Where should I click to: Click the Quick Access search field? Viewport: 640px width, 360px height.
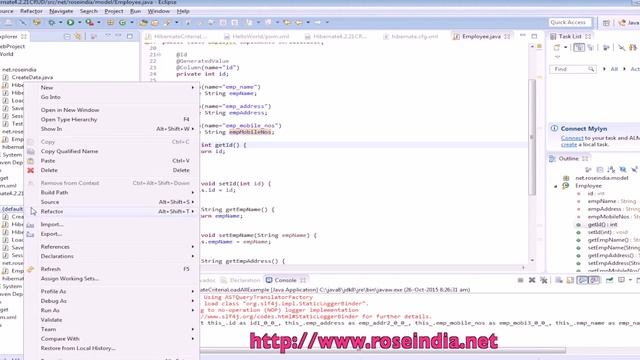pyautogui.click(x=570, y=22)
